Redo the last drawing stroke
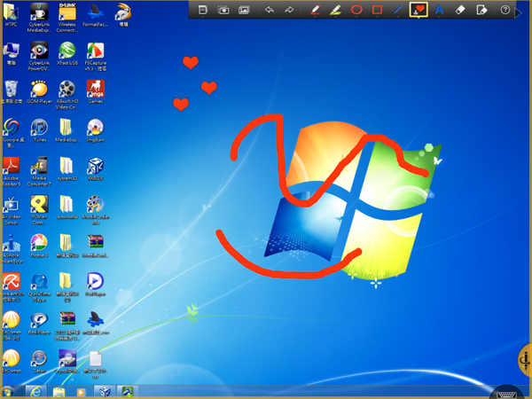 [289, 10]
